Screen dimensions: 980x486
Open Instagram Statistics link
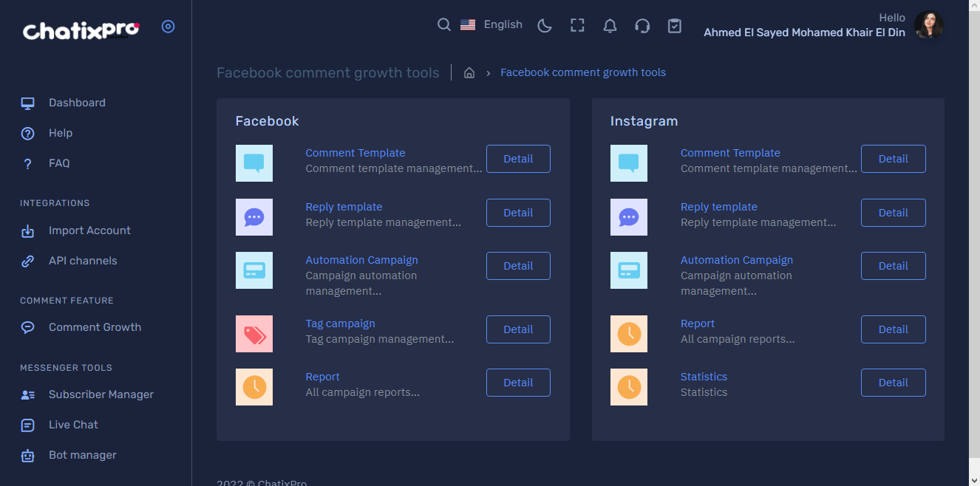click(704, 377)
